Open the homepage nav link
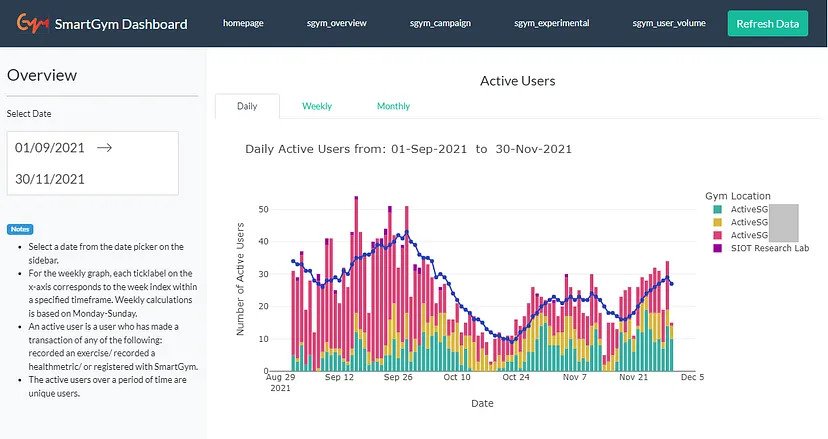 point(243,22)
